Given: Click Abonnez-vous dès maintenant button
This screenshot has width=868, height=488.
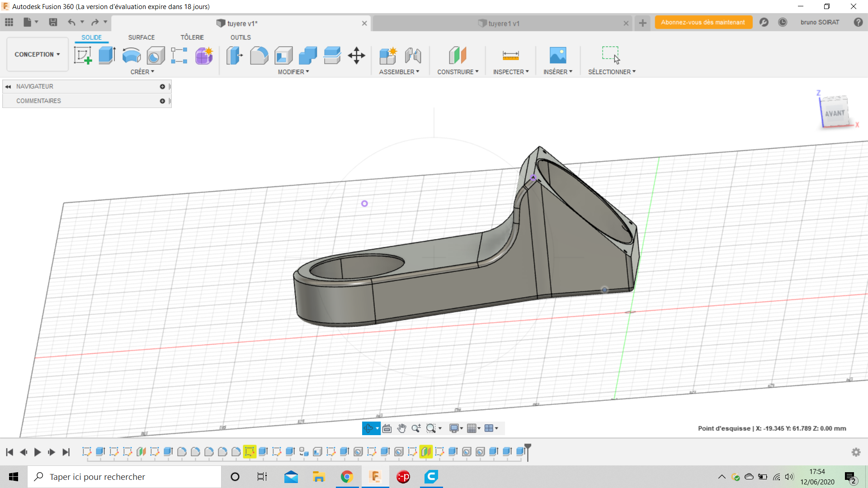Looking at the screenshot, I should pyautogui.click(x=703, y=22).
